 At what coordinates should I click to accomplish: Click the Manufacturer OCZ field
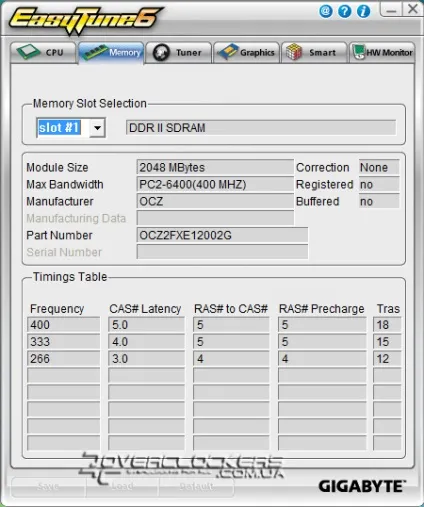point(215,201)
